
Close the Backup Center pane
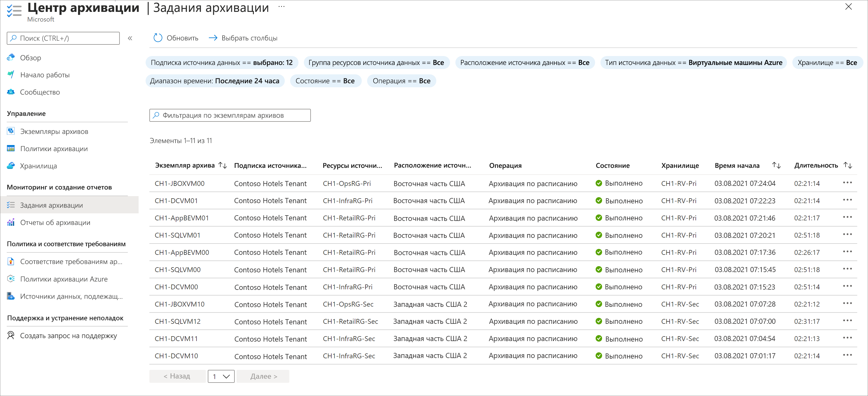click(848, 7)
